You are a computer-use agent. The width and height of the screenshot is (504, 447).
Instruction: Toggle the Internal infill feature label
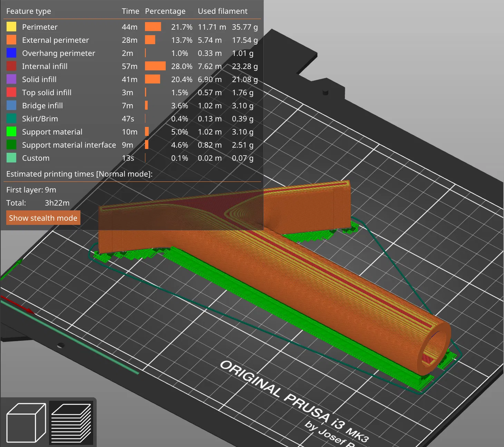(45, 66)
